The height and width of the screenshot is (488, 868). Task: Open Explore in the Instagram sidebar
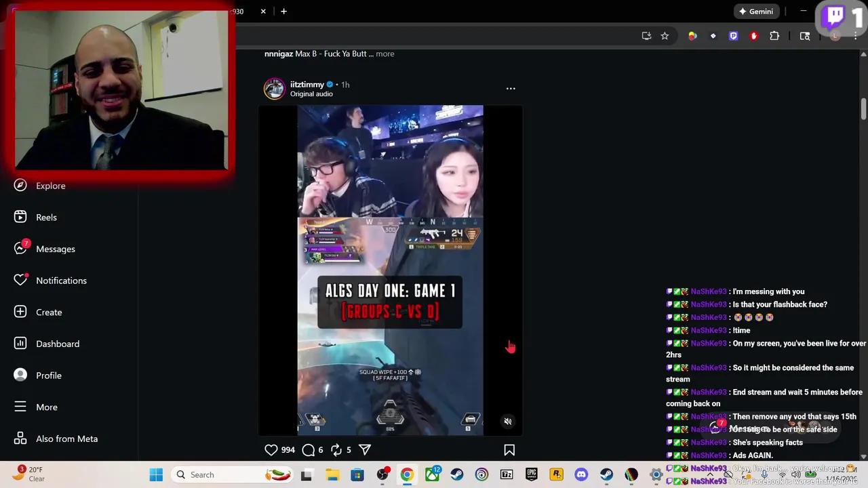click(41, 186)
